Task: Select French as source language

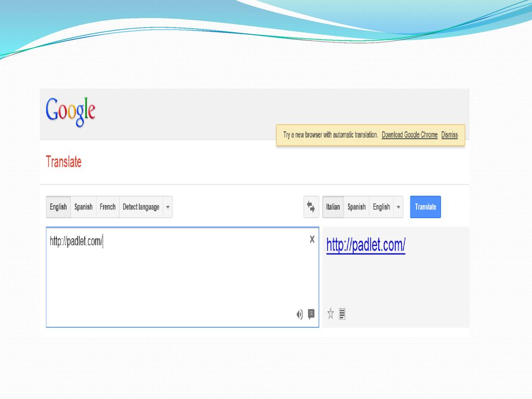Action: 108,207
